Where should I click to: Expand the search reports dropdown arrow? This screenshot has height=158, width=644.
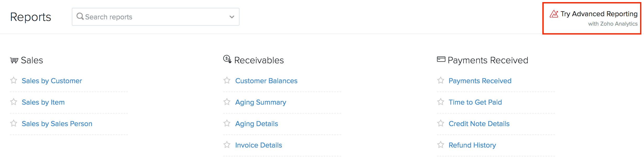click(232, 17)
